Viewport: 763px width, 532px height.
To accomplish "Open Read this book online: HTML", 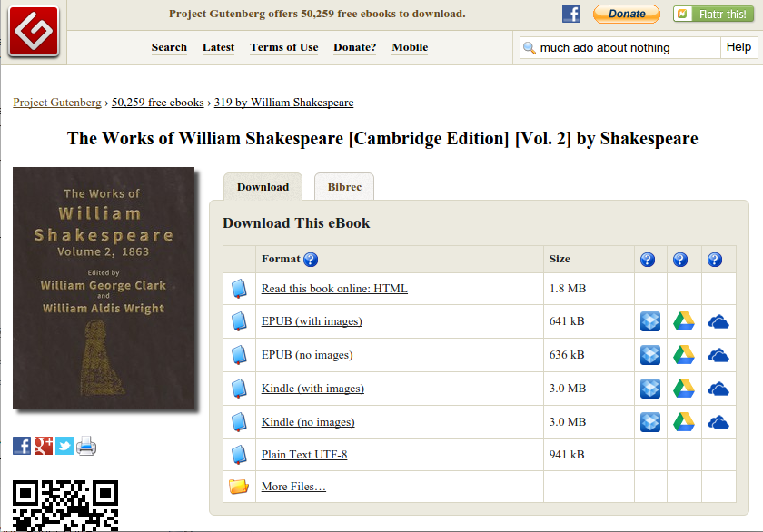I will pyautogui.click(x=334, y=289).
